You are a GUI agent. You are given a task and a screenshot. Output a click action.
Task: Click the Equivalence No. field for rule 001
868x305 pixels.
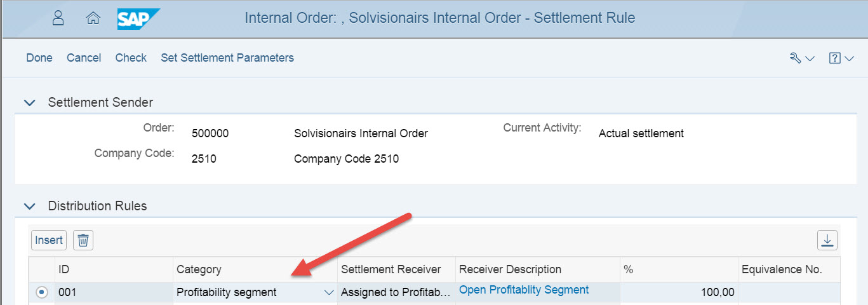pyautogui.click(x=789, y=292)
